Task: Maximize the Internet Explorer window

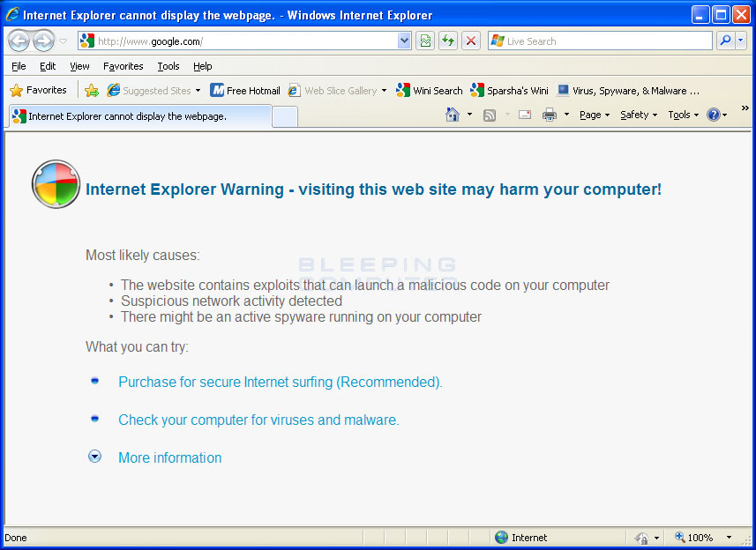Action: [x=721, y=15]
